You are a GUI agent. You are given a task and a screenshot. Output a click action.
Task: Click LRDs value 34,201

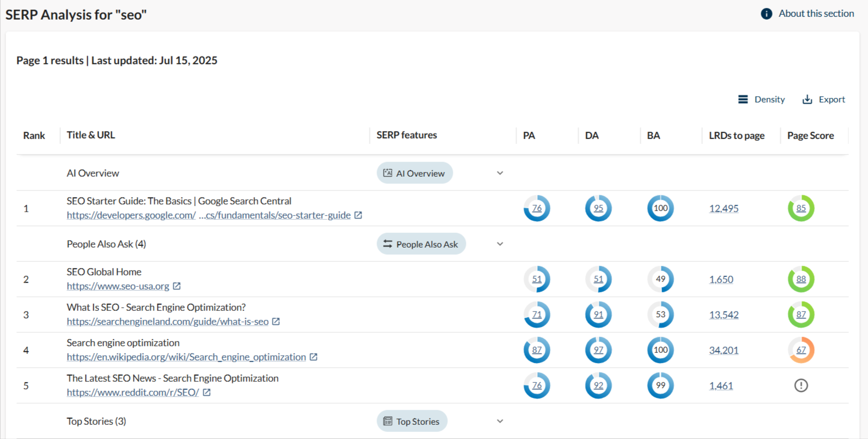click(x=724, y=350)
